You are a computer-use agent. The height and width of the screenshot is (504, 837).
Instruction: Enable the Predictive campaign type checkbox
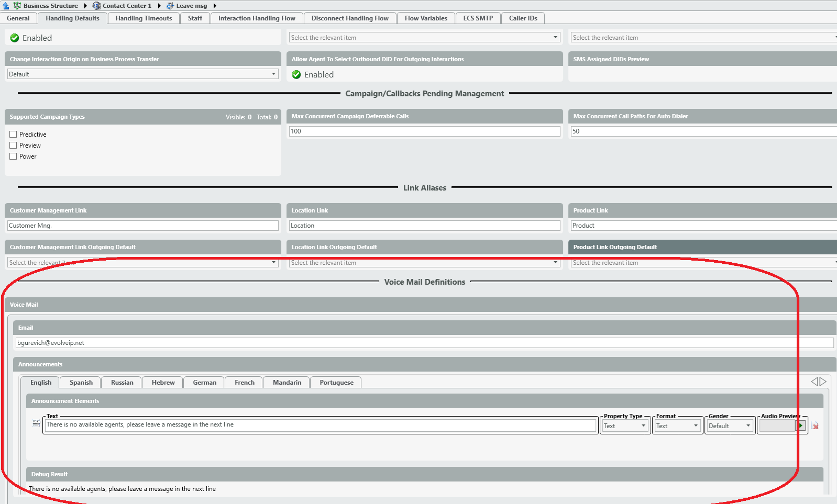(14, 135)
